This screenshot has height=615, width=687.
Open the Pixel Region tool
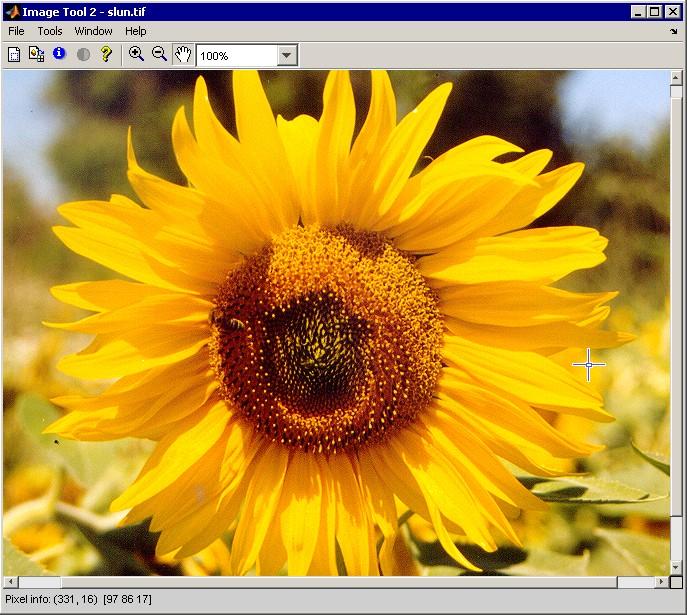pyautogui.click(x=36, y=54)
